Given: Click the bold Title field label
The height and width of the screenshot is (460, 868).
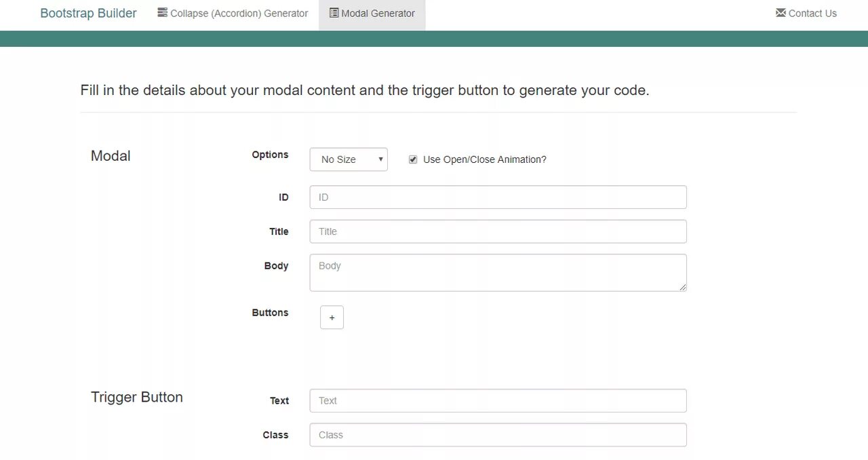Looking at the screenshot, I should pos(279,231).
